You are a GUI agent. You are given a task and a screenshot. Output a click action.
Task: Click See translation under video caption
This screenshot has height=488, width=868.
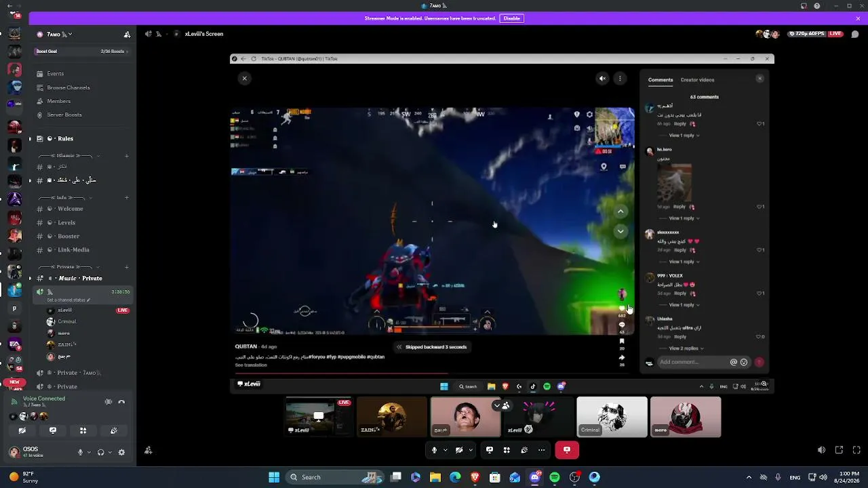point(251,365)
